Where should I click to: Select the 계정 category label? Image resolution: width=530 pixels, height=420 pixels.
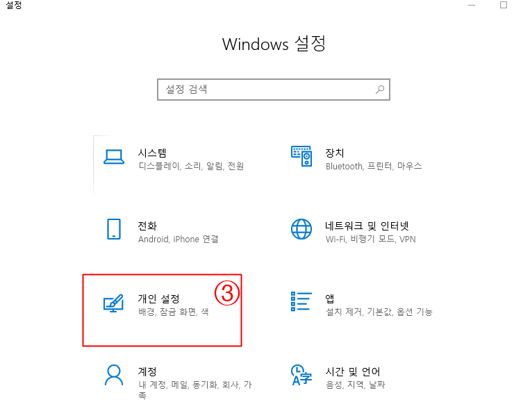(x=147, y=371)
